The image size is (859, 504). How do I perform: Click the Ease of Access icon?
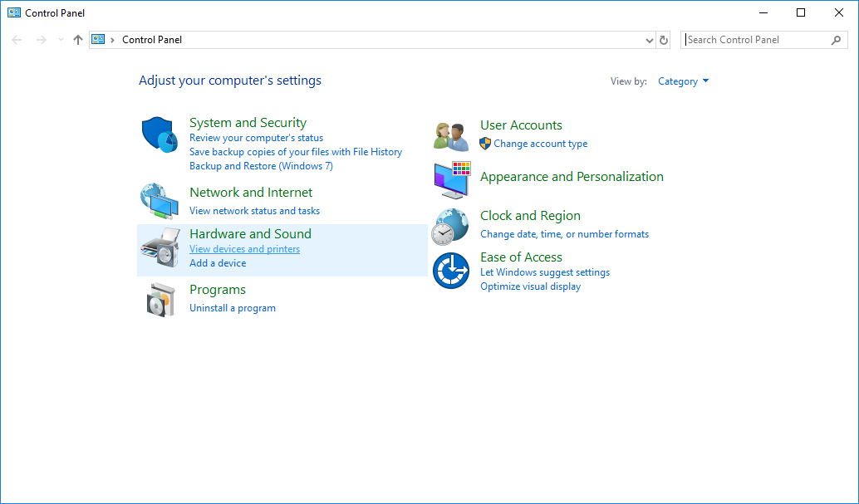pyautogui.click(x=451, y=271)
